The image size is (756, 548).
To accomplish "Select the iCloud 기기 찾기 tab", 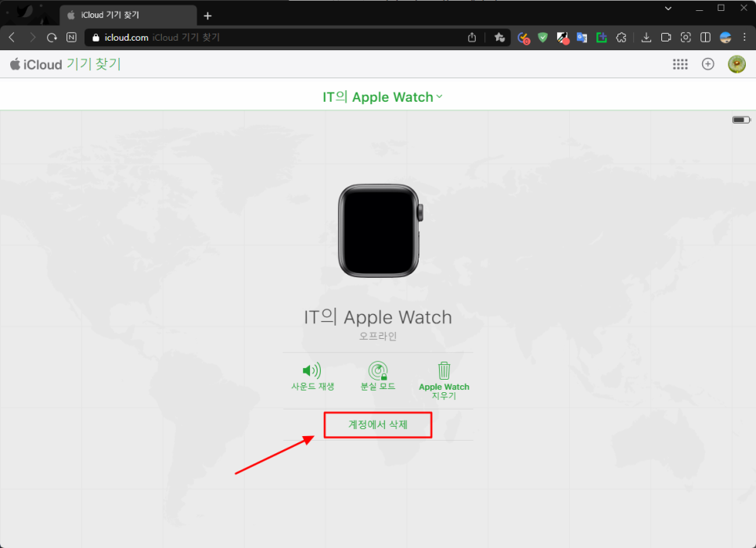I will click(128, 15).
